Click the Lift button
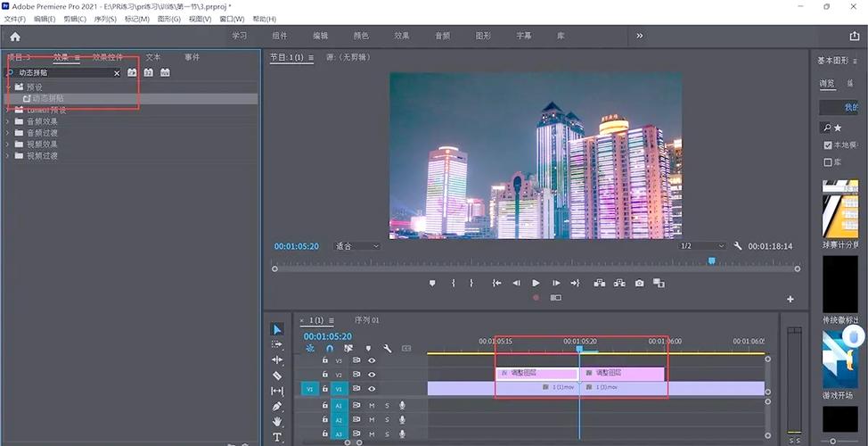The image size is (868, 446). tap(600, 283)
